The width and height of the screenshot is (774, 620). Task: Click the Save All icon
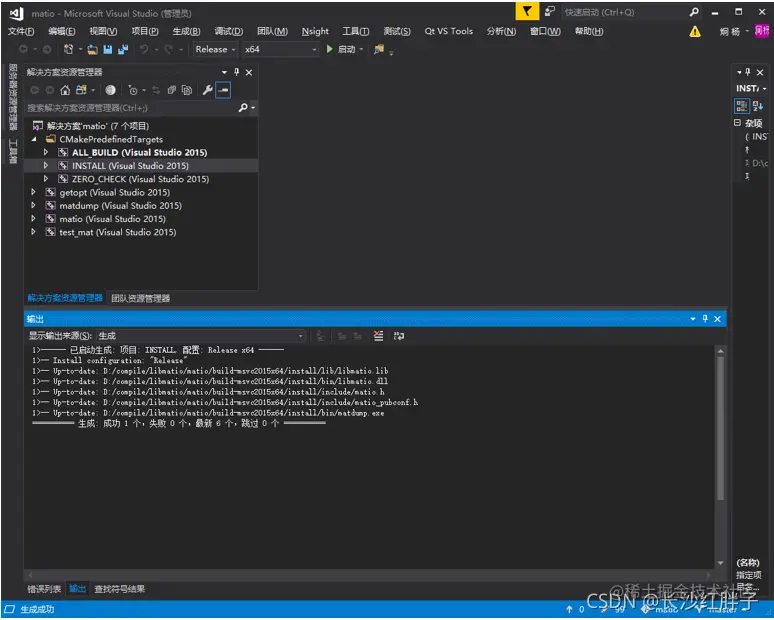point(123,49)
